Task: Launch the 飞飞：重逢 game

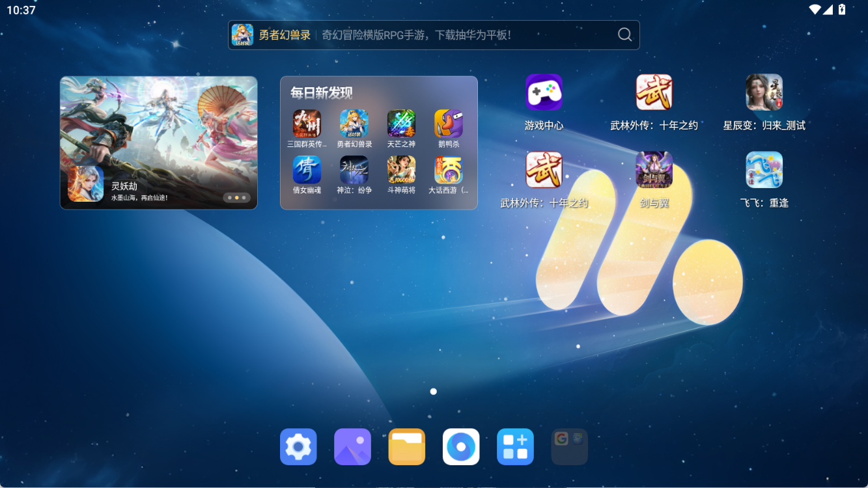Action: pos(764,170)
